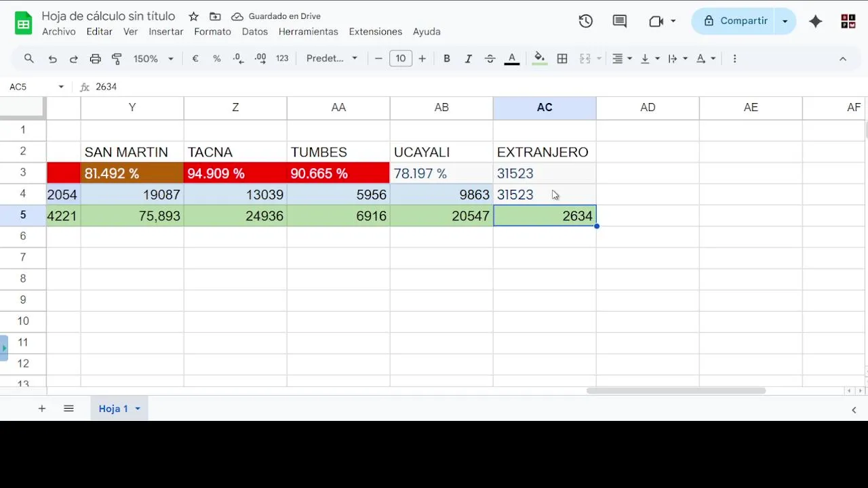Open vertical align dropdown
The width and height of the screenshot is (868, 488).
tap(650, 59)
